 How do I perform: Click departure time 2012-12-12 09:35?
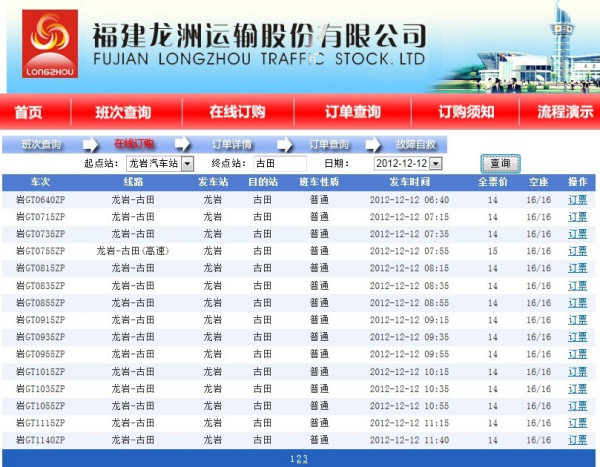[409, 337]
